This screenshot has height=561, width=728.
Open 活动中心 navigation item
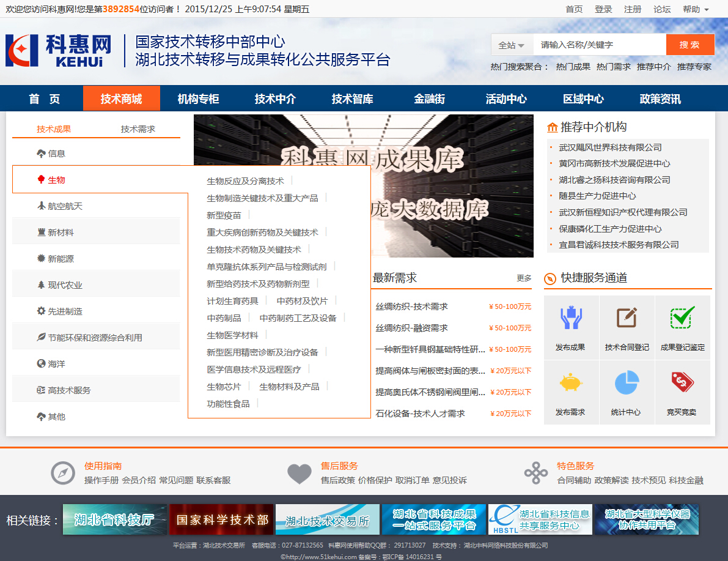tap(506, 98)
